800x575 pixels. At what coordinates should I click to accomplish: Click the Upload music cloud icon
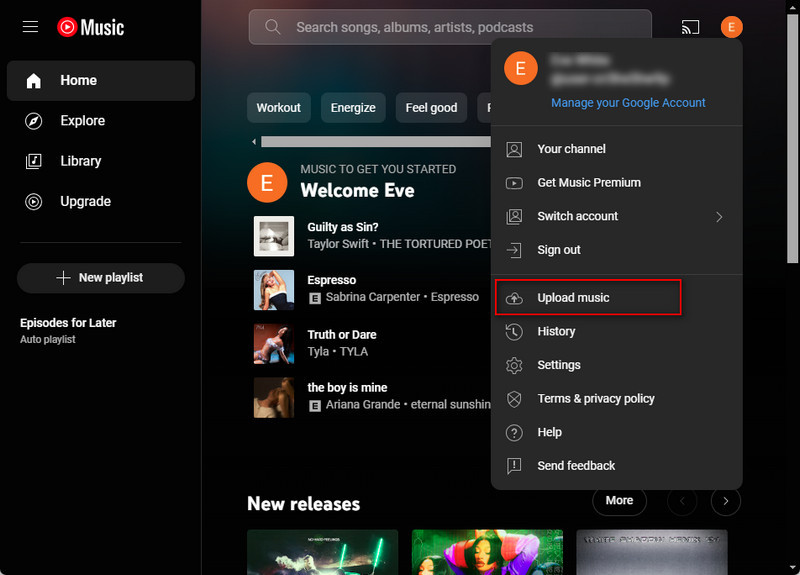point(514,298)
